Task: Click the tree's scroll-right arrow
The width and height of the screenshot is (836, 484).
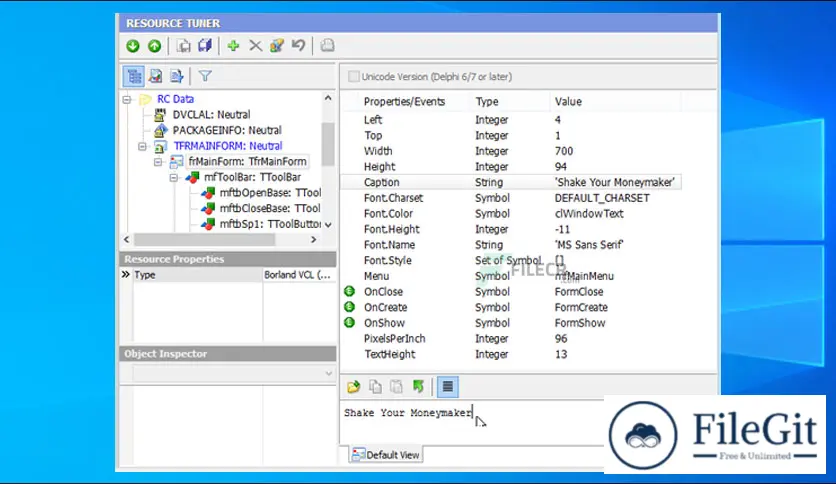Action: click(314, 239)
